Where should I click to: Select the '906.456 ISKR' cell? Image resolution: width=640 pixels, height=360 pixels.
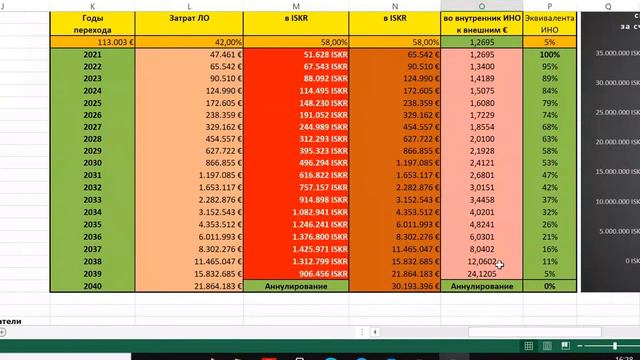(x=296, y=273)
